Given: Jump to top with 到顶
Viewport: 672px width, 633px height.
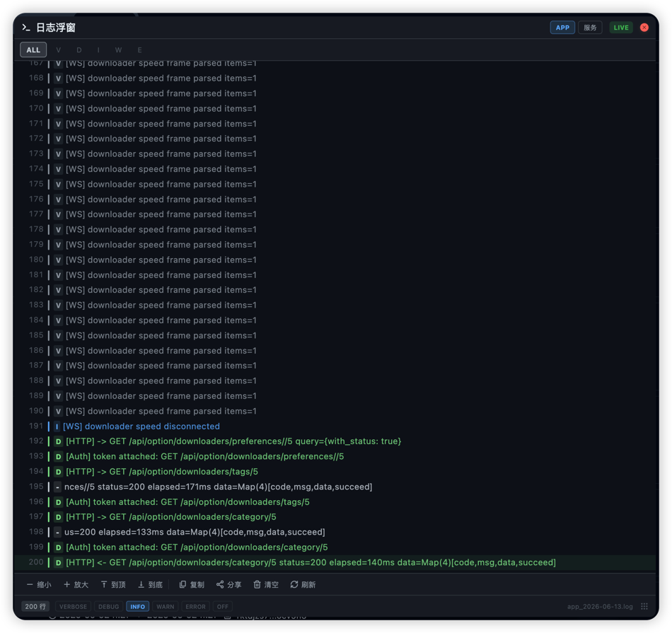Looking at the screenshot, I should (x=112, y=585).
